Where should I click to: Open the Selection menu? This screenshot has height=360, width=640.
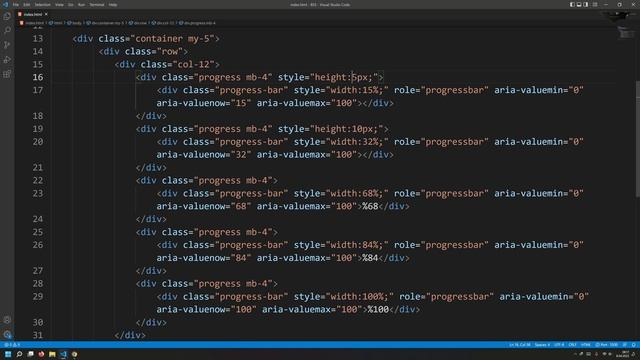42,4
